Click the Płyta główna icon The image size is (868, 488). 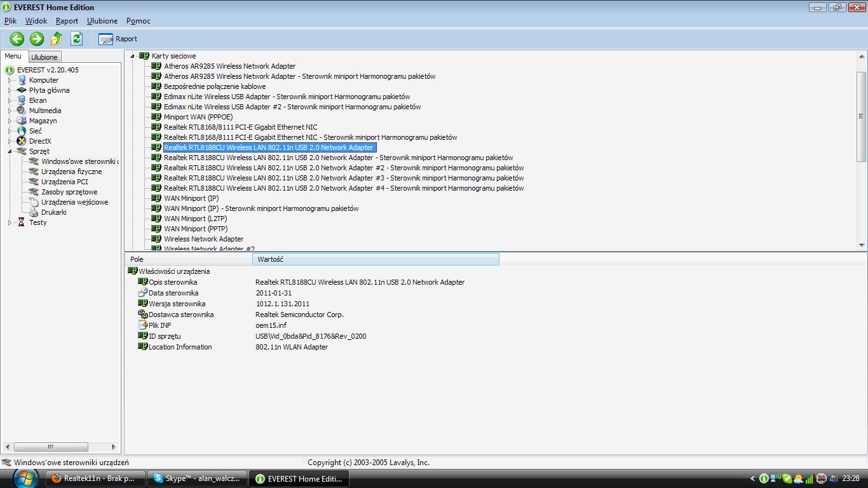tap(22, 90)
